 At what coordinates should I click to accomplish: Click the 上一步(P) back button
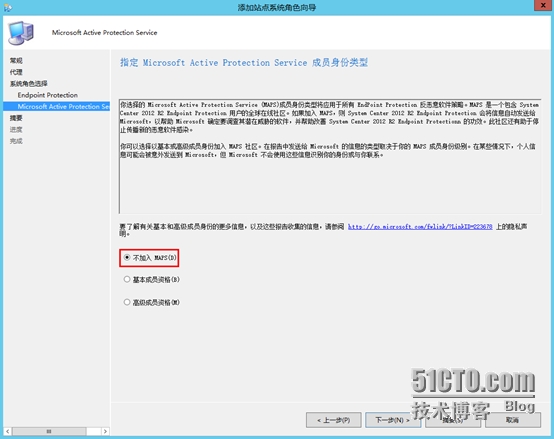pyautogui.click(x=334, y=420)
